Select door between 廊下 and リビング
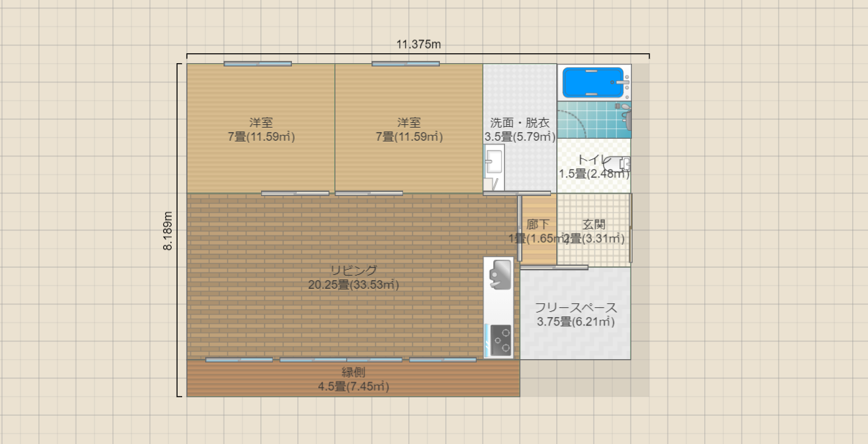 (519, 228)
